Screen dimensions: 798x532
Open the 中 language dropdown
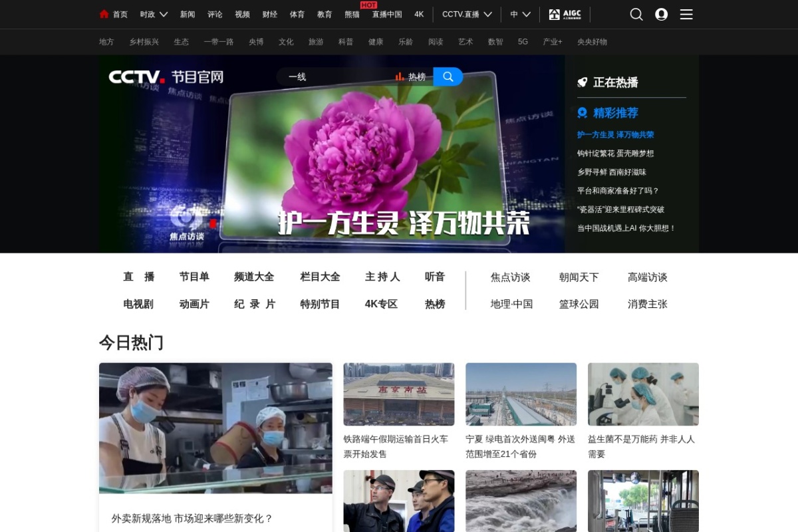coord(521,14)
